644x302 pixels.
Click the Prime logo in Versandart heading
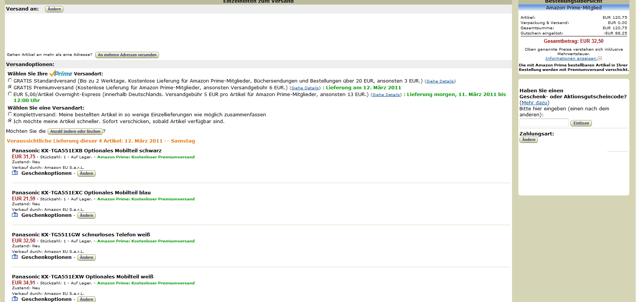click(x=61, y=74)
